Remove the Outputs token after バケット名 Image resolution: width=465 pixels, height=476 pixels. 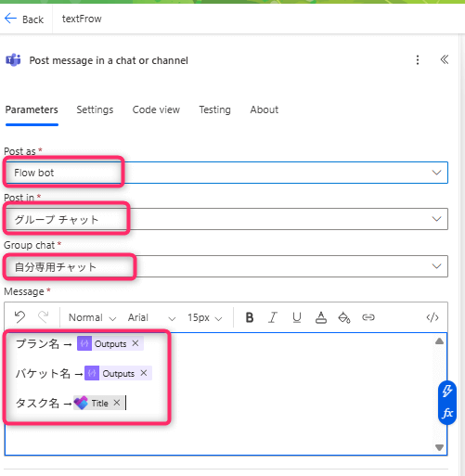coord(144,373)
